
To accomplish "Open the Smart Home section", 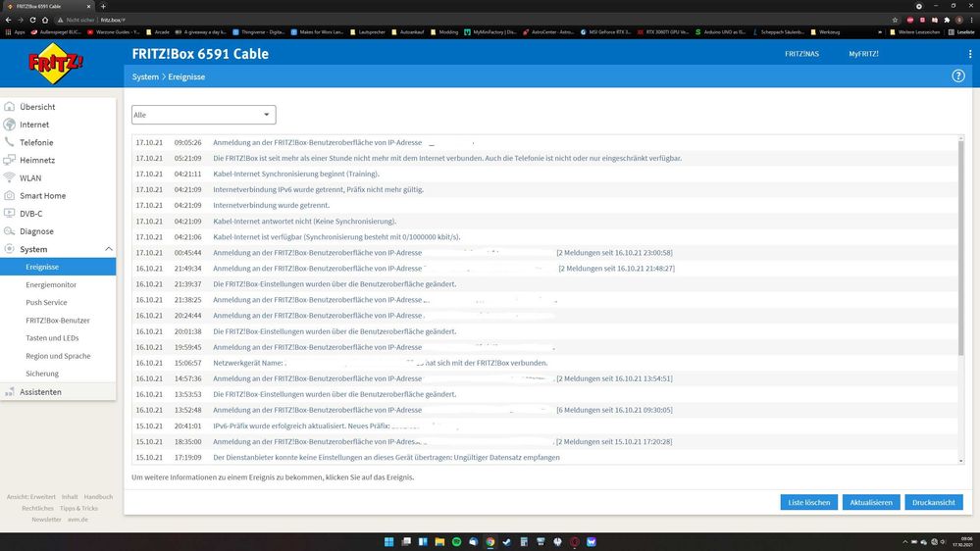I will pyautogui.click(x=42, y=195).
